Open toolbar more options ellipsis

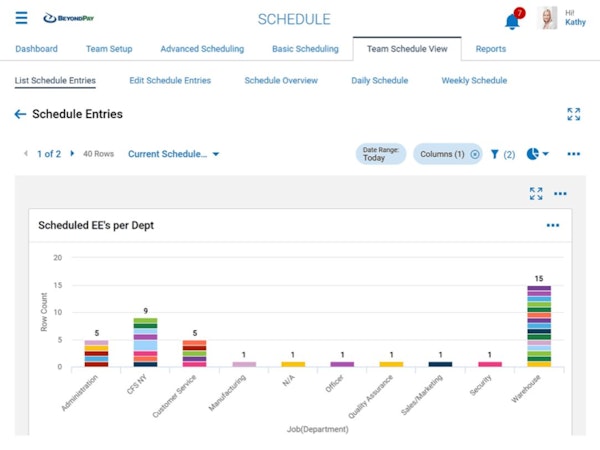pyautogui.click(x=573, y=154)
